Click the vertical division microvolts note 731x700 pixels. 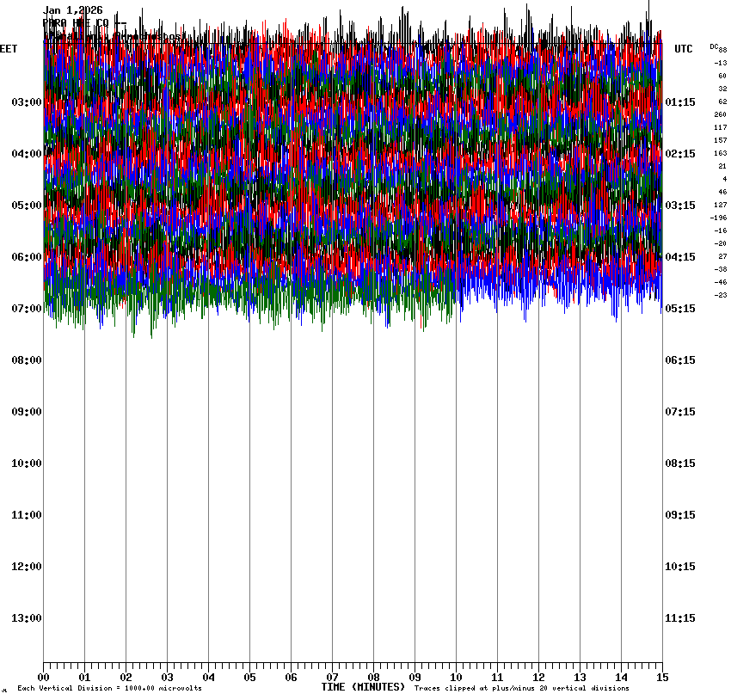(109, 689)
